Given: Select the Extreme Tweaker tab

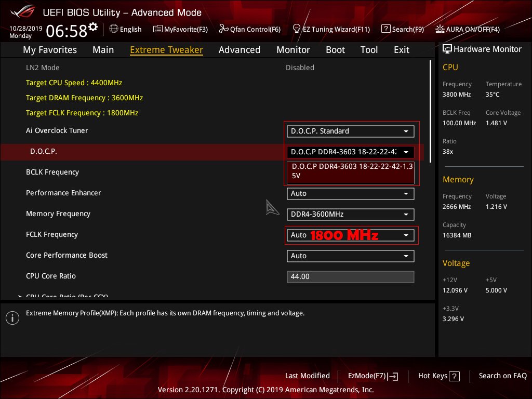Looking at the screenshot, I should 166,50.
